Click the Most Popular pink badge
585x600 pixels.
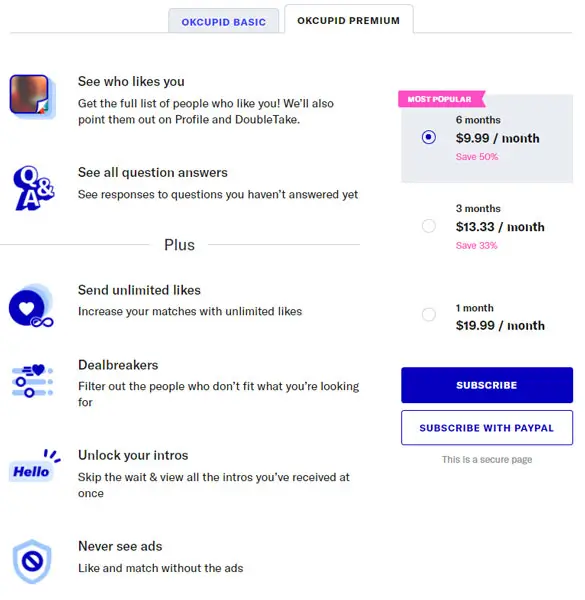tap(441, 99)
